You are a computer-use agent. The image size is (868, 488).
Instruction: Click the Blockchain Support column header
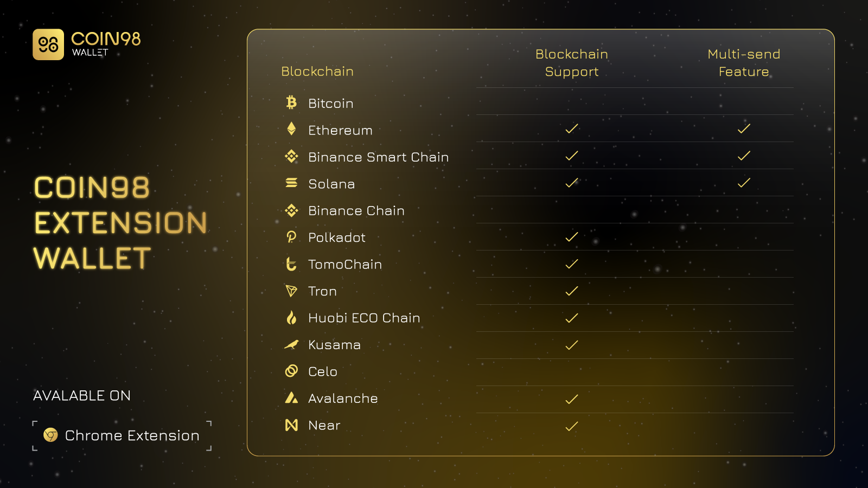(572, 63)
